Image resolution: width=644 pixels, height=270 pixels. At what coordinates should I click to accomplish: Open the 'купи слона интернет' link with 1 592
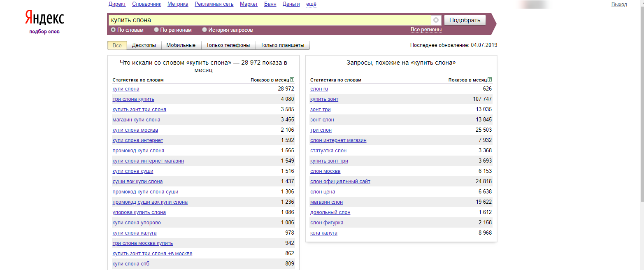coord(138,140)
